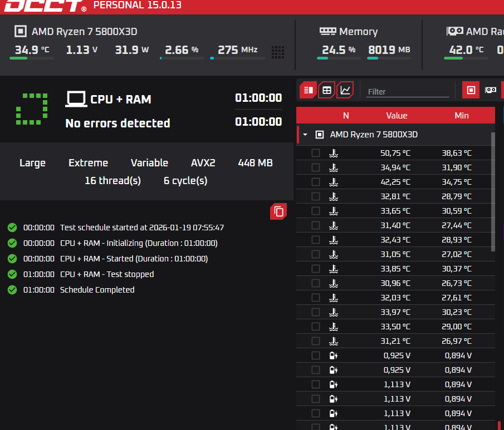The image size is (504, 430).
Task: Click the 31.9 W CPU power reading
Action: click(x=132, y=50)
